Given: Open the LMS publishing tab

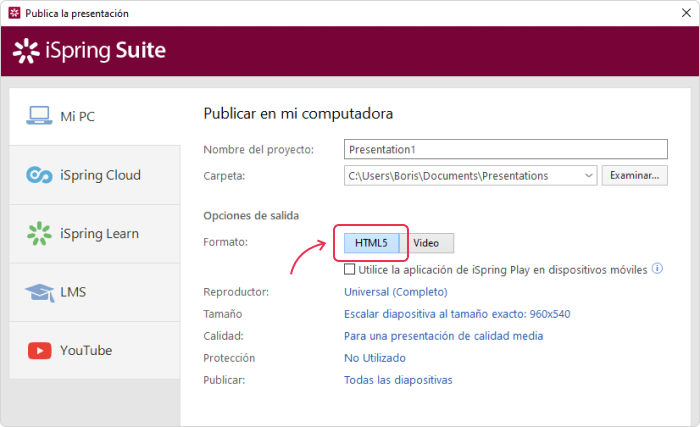Looking at the screenshot, I should coord(95,293).
